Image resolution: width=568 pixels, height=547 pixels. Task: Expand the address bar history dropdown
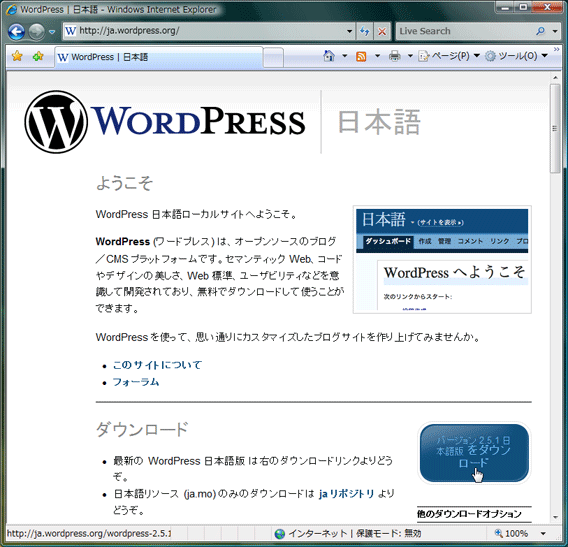[349, 31]
